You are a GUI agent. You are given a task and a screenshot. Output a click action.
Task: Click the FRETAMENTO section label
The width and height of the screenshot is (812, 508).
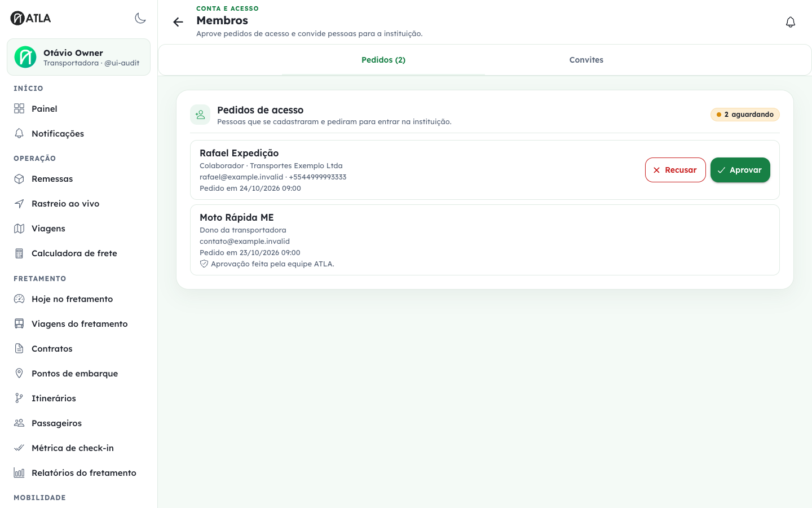coord(39,278)
